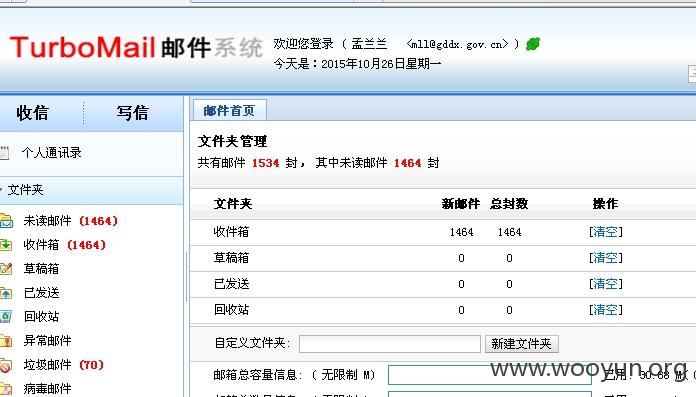696x397 pixels.
Task: Click the 新邮件 column header
Action: coord(461,204)
